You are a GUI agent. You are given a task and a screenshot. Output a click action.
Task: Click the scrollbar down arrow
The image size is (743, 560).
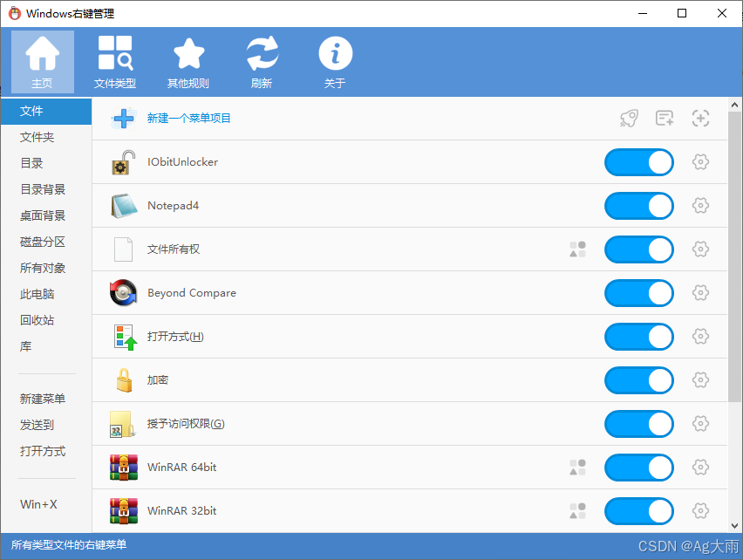734,526
